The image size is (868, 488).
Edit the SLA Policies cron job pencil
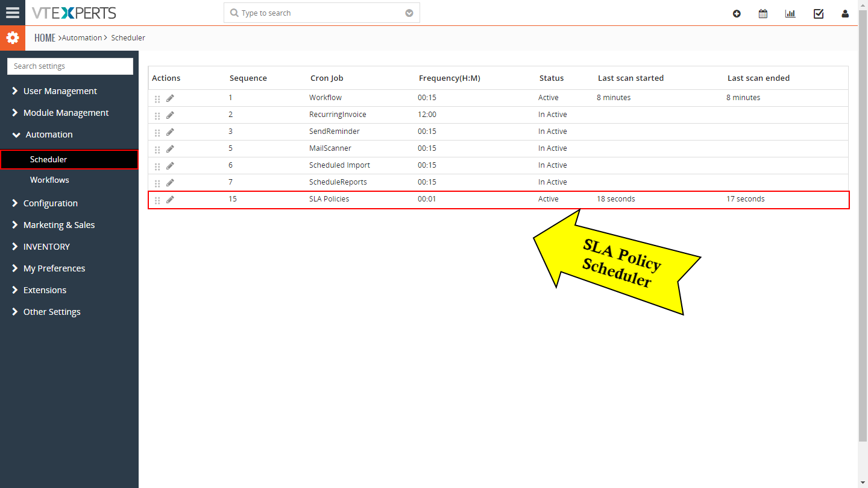(x=170, y=200)
